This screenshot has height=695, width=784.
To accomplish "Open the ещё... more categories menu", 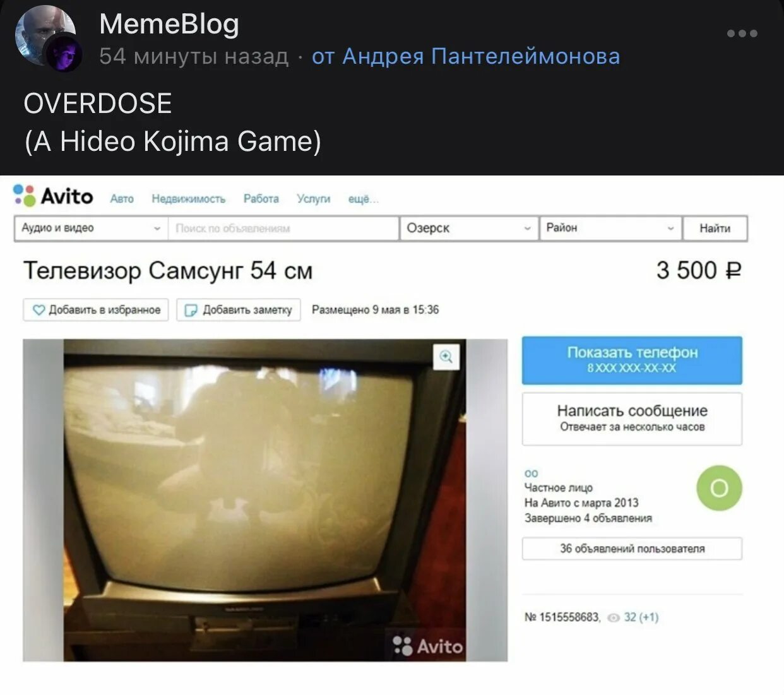I will 364,199.
